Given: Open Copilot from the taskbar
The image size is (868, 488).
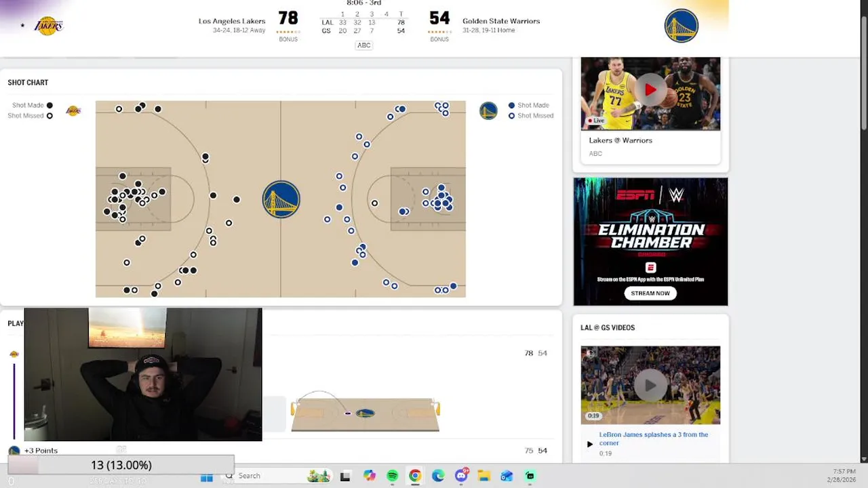Looking at the screenshot, I should coord(369,476).
